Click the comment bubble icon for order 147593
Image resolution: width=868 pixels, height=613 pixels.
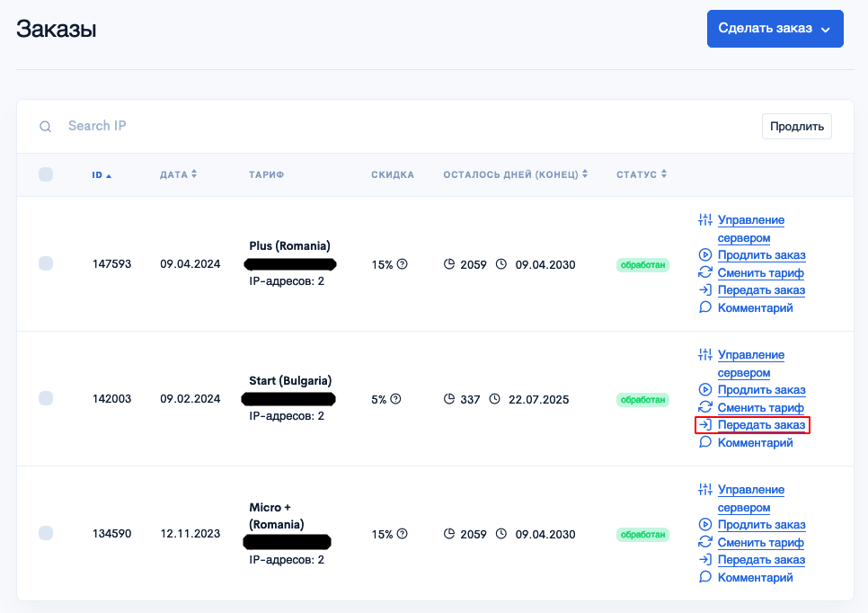tap(704, 307)
